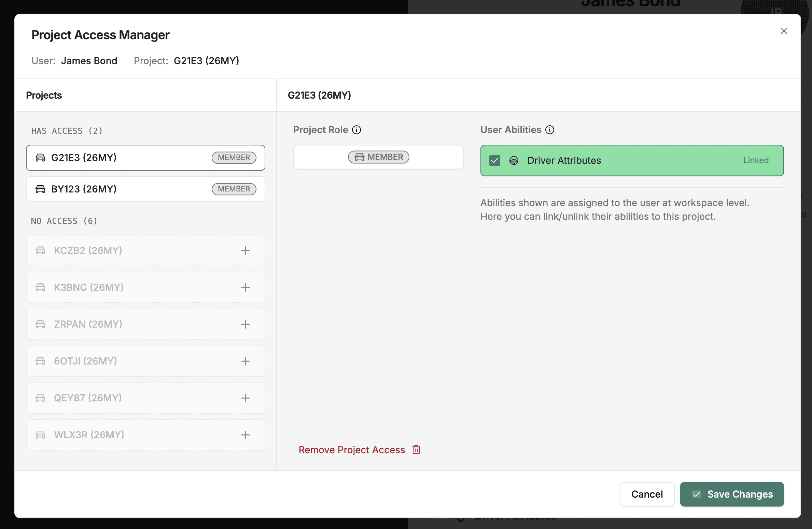Click the James Bond user name

click(89, 61)
